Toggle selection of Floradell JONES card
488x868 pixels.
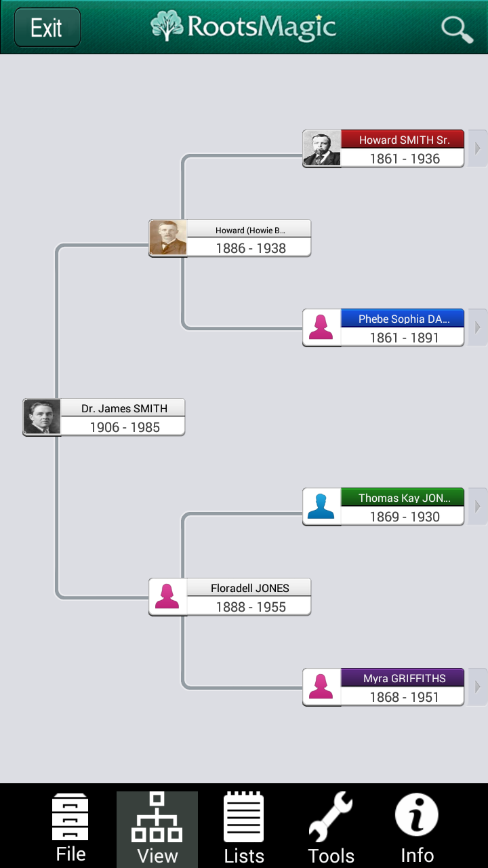pos(230,597)
